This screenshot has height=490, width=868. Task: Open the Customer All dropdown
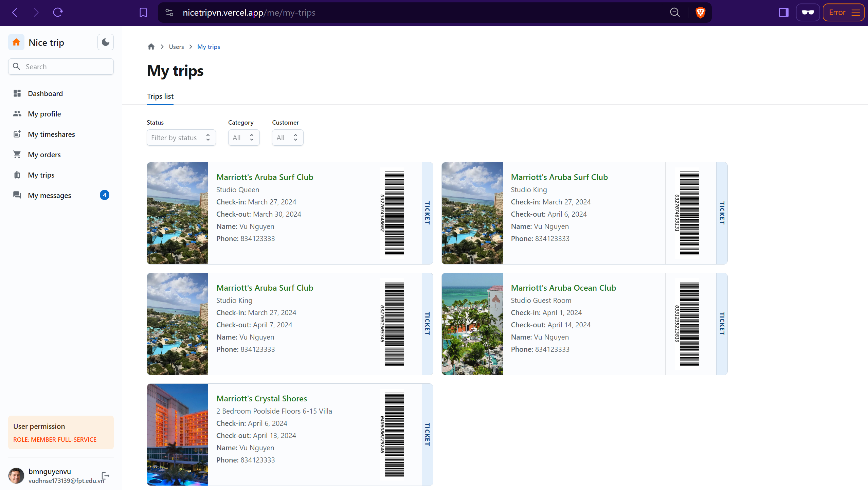(288, 138)
